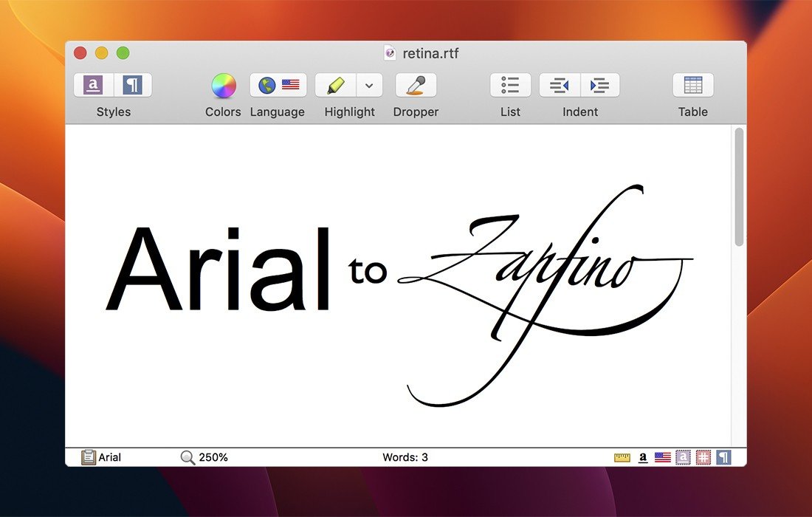Open the Arial font selector in status bar

coord(102,457)
